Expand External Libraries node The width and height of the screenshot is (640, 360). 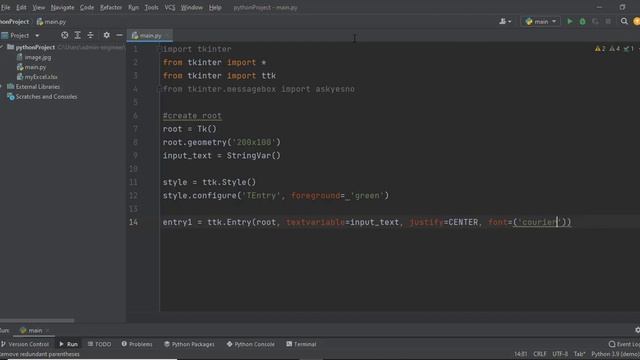click(x=34, y=87)
